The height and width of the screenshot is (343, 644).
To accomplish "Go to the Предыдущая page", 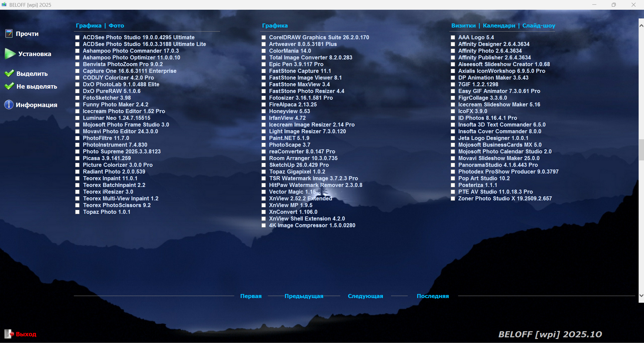I will [304, 296].
